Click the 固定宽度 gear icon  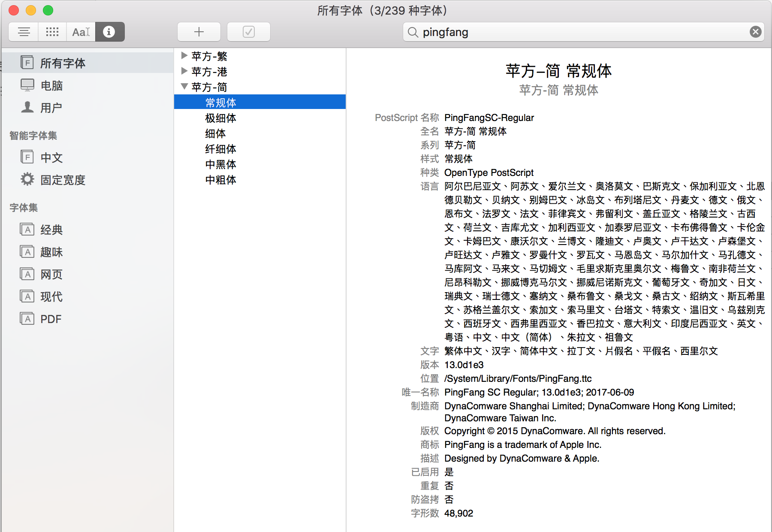pos(27,179)
